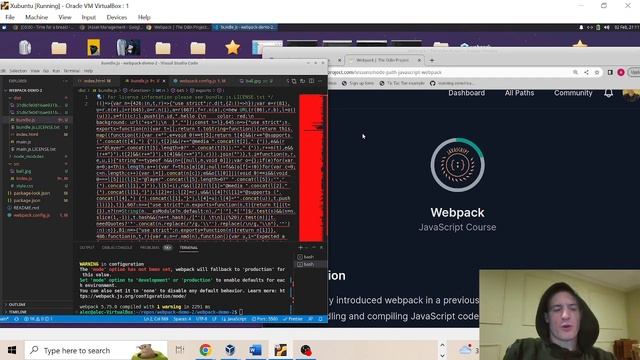Click the zoom magnifier icon in address bar
640x360 pixels.
[x=575, y=72]
